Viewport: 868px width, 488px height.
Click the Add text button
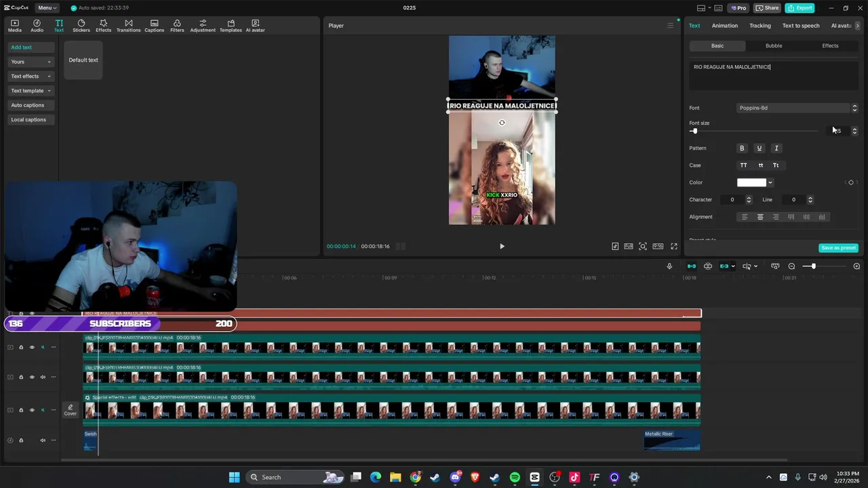(31, 47)
